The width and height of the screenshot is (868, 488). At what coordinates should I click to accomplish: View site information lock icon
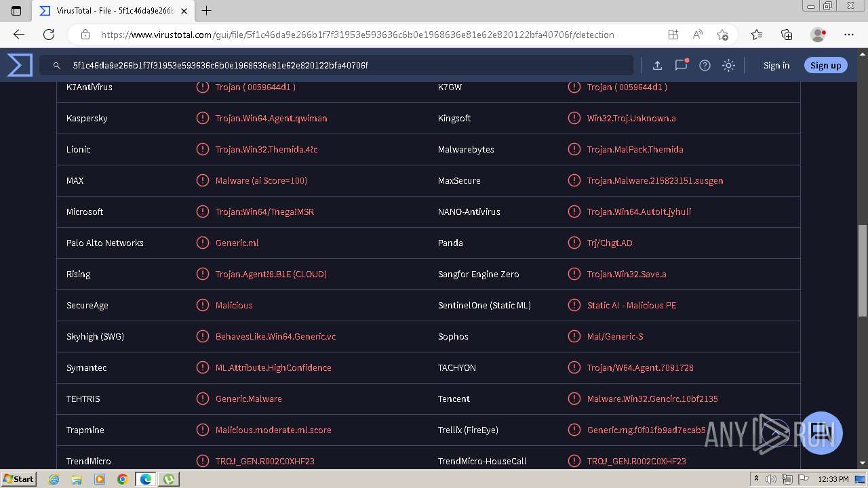tap(85, 35)
